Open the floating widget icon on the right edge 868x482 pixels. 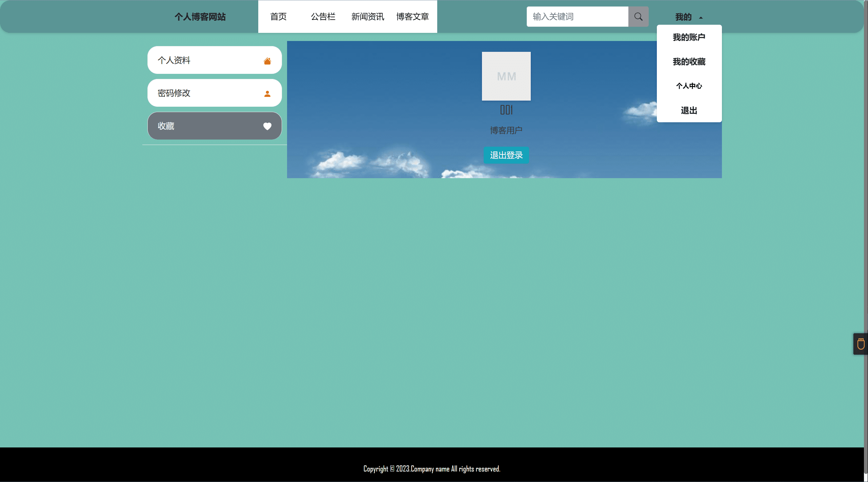tap(861, 344)
